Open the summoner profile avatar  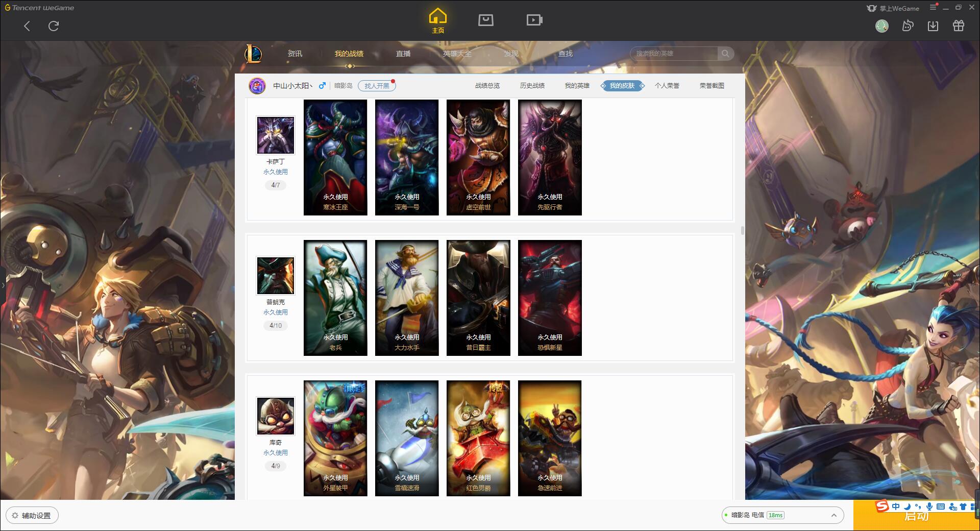coord(257,86)
